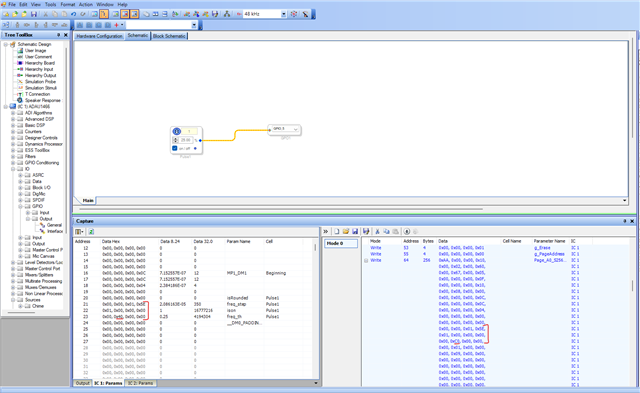Expand the Filters tree node

(13, 157)
